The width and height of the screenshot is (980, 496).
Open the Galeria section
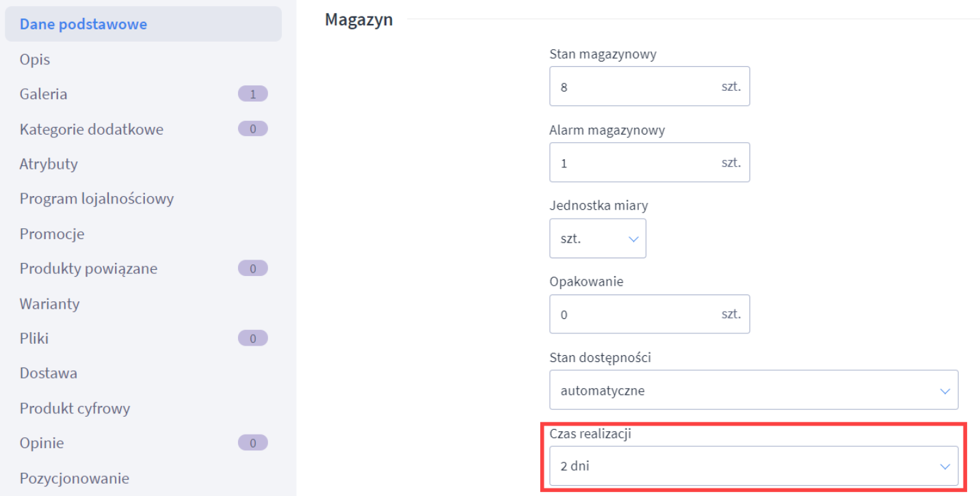pyautogui.click(x=44, y=94)
